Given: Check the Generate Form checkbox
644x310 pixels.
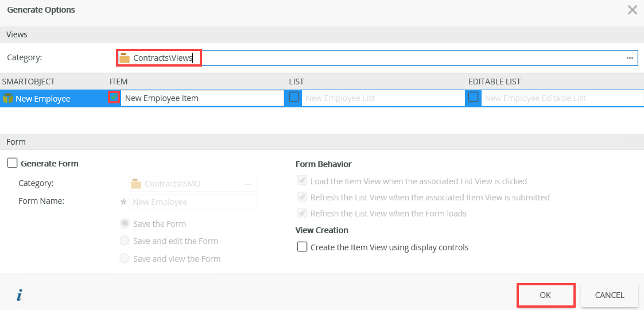Looking at the screenshot, I should [x=12, y=164].
